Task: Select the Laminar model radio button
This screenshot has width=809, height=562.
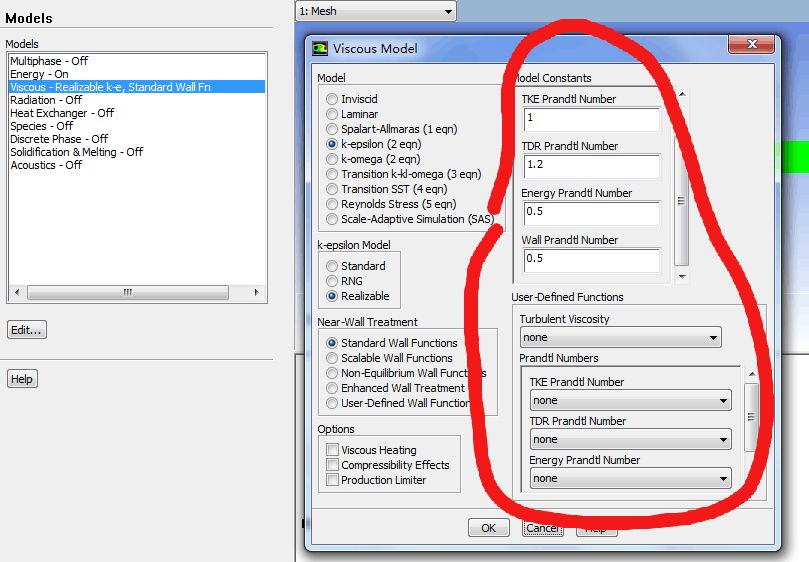Action: (332, 114)
